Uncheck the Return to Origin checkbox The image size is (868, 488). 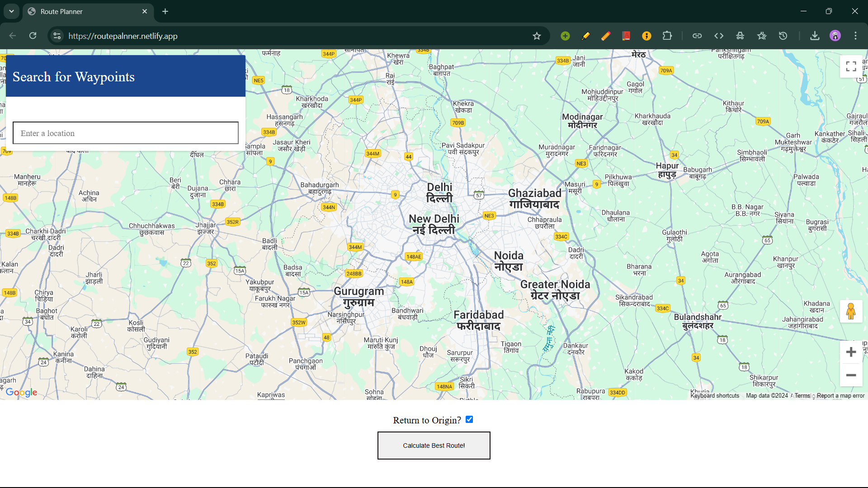[x=469, y=419]
